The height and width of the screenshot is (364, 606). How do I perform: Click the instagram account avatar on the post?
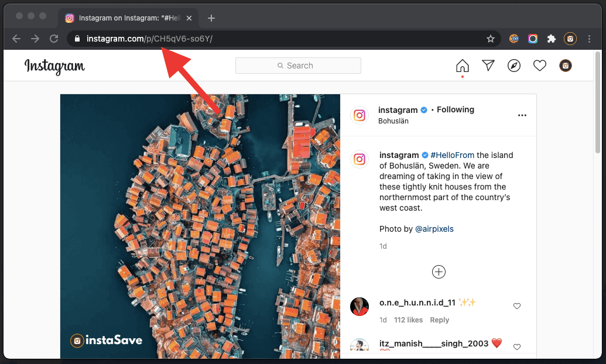pos(359,115)
